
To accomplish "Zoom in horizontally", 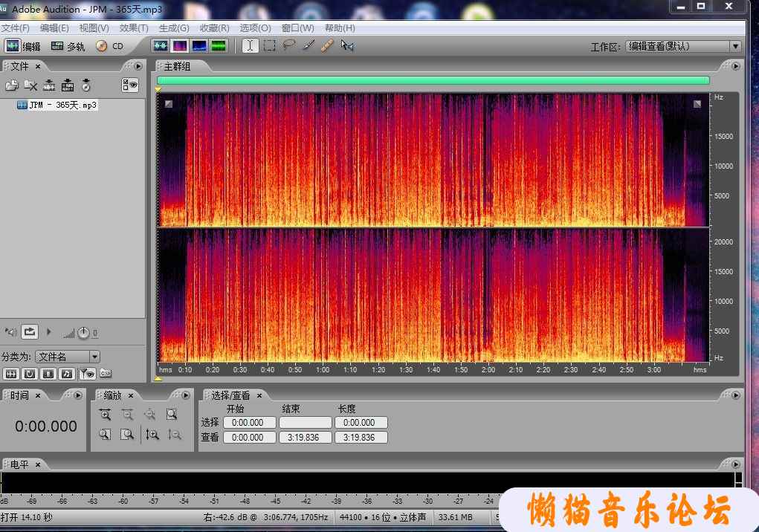I will pyautogui.click(x=105, y=415).
